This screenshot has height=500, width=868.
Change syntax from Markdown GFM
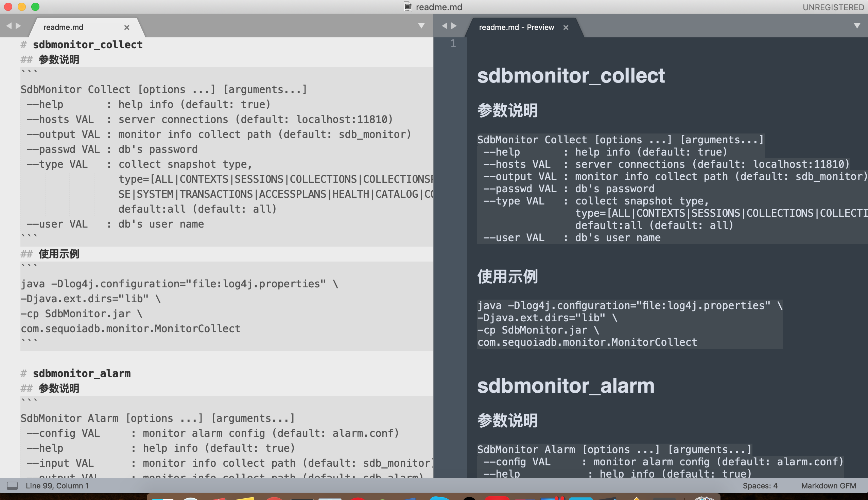click(828, 486)
